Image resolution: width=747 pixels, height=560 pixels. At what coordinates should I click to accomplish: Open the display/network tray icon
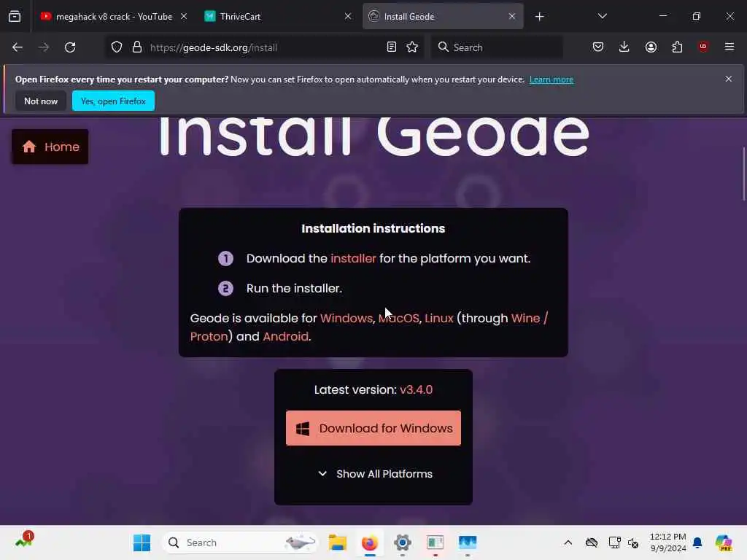[614, 542]
